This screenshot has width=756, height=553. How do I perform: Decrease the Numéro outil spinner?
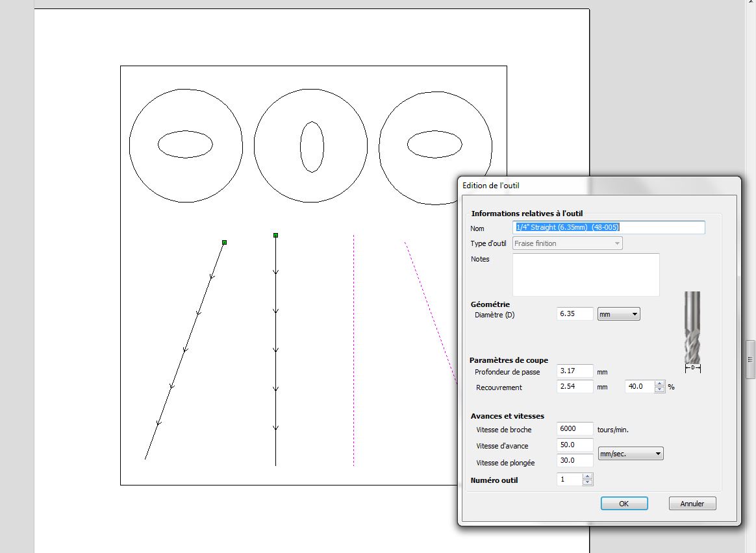(587, 482)
